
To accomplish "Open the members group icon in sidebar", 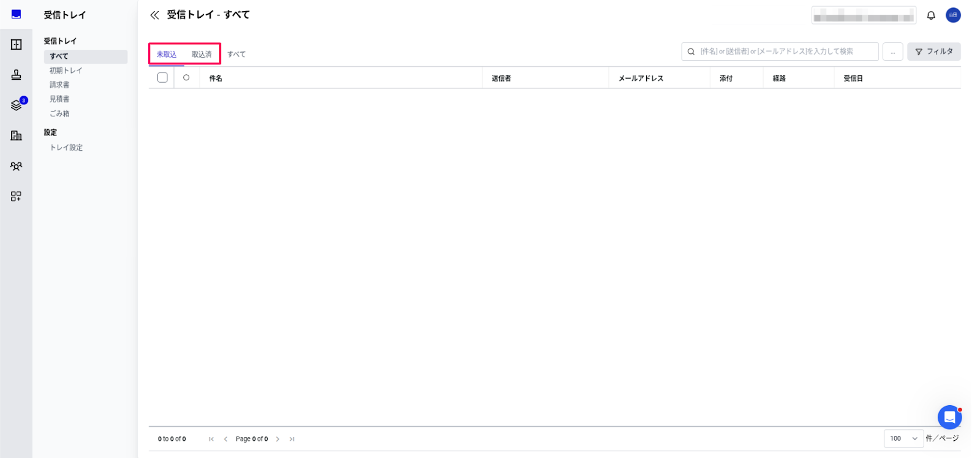I will (16, 166).
